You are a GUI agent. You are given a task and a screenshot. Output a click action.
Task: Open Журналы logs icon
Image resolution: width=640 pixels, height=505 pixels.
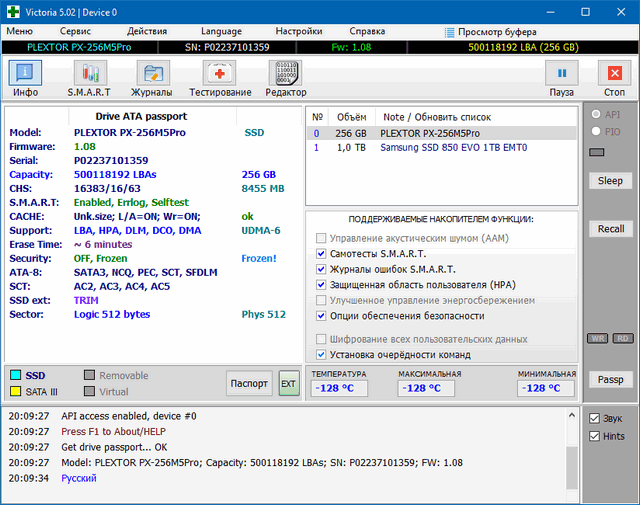pos(152,78)
